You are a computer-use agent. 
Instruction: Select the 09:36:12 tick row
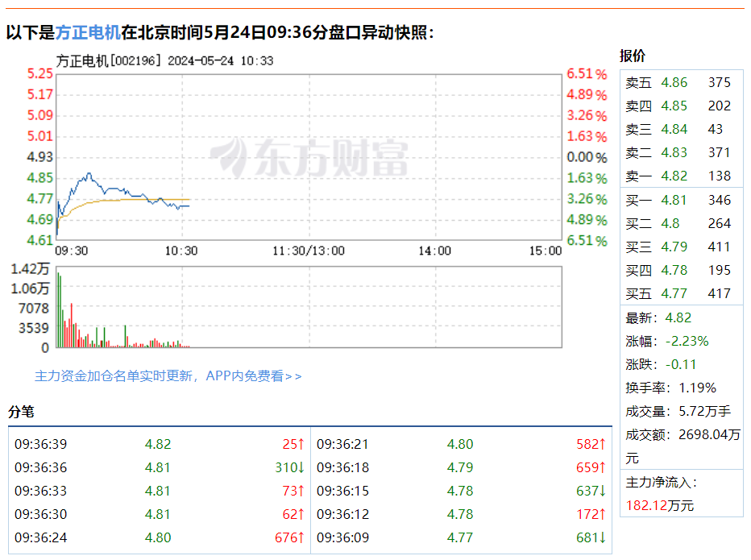point(461,515)
